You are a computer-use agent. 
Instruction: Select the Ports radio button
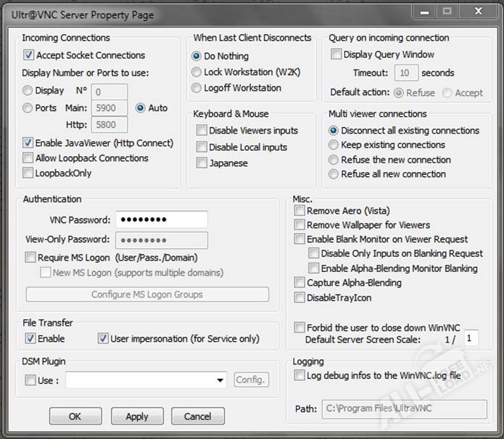pos(28,108)
